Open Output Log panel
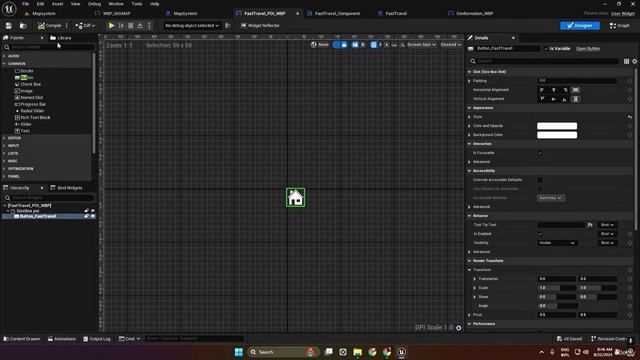The width and height of the screenshot is (640, 360). [x=97, y=339]
